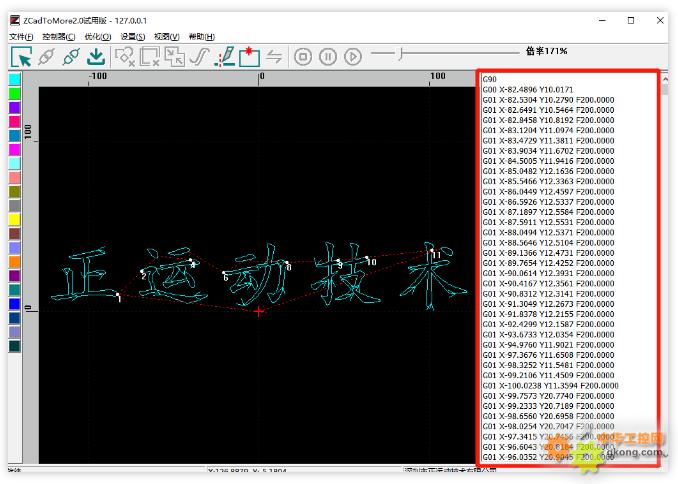Viewport: 678px width, 484px height.
Task: Pick the topmost cyan color swatch
Action: tap(15, 79)
